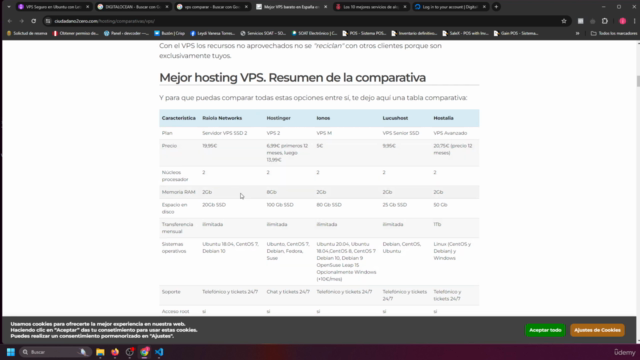Viewport: 640px width, 360px height.
Task: Open the Windows Start menu
Action: coord(11,352)
